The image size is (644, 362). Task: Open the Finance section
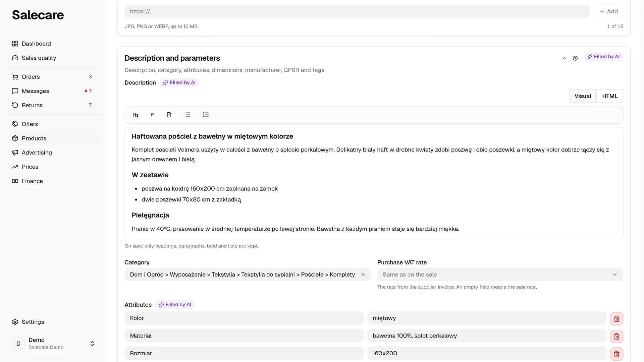click(x=54, y=181)
